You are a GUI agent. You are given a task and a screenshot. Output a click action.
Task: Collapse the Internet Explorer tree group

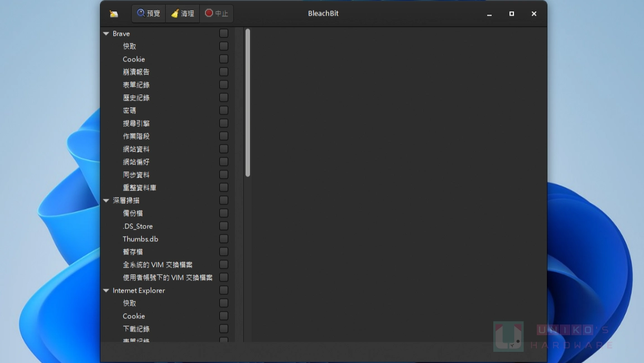pos(106,290)
